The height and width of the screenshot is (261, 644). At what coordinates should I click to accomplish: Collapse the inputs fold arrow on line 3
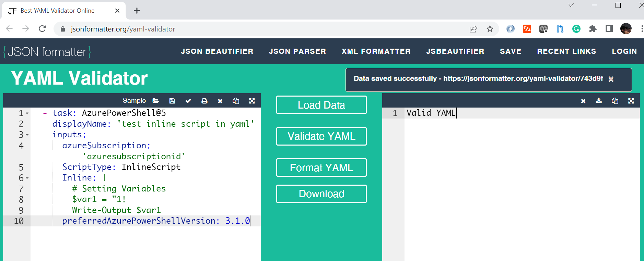tap(27, 135)
